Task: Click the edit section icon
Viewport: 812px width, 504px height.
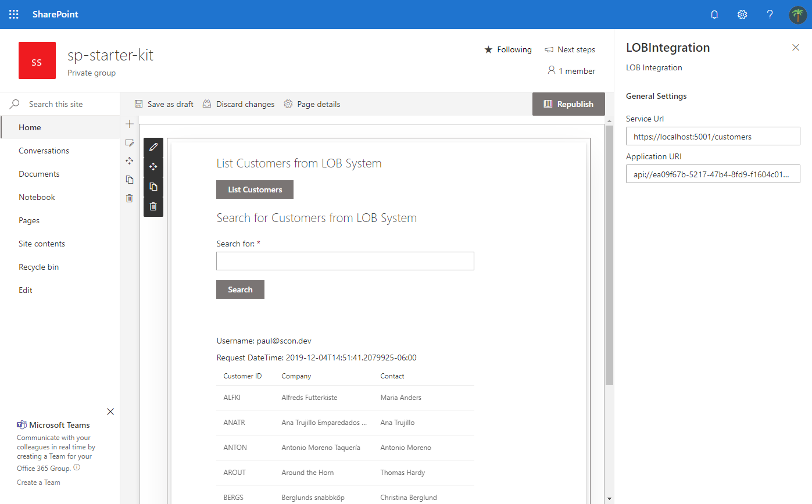Action: click(130, 143)
